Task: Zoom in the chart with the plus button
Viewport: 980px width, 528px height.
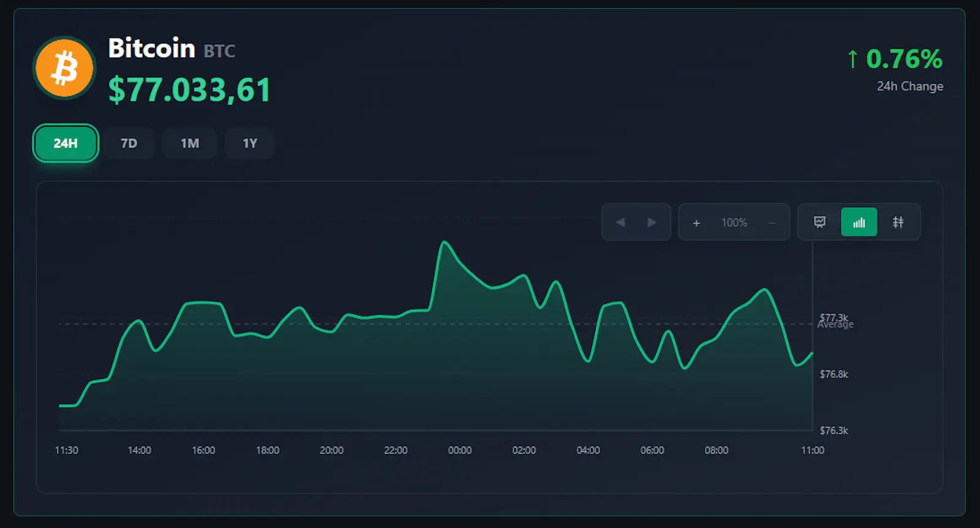Action: click(x=696, y=223)
